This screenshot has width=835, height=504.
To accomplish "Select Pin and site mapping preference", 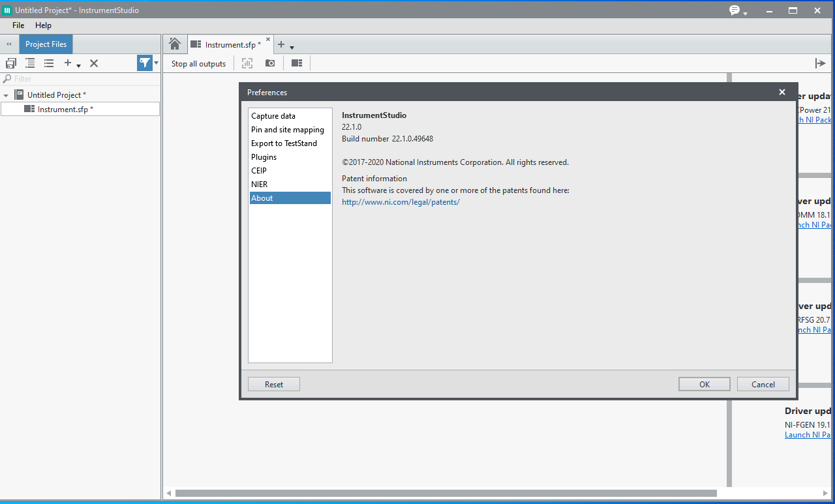I will (290, 130).
